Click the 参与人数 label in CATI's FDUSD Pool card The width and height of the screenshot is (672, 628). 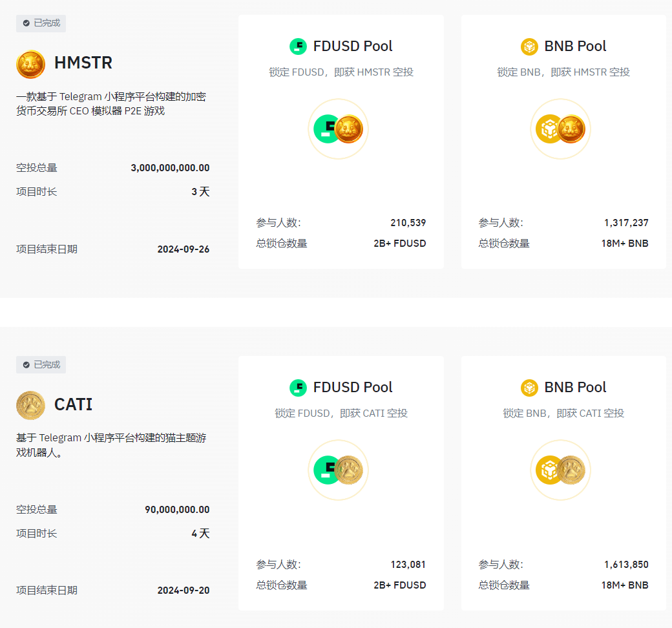pyautogui.click(x=278, y=565)
